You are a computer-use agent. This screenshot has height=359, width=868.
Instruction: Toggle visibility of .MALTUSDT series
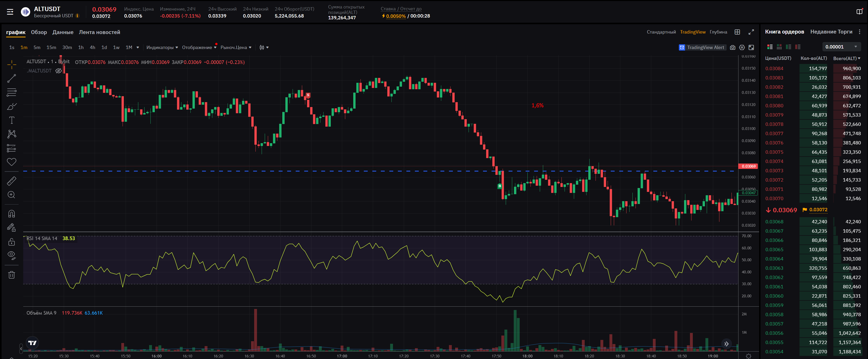point(59,71)
